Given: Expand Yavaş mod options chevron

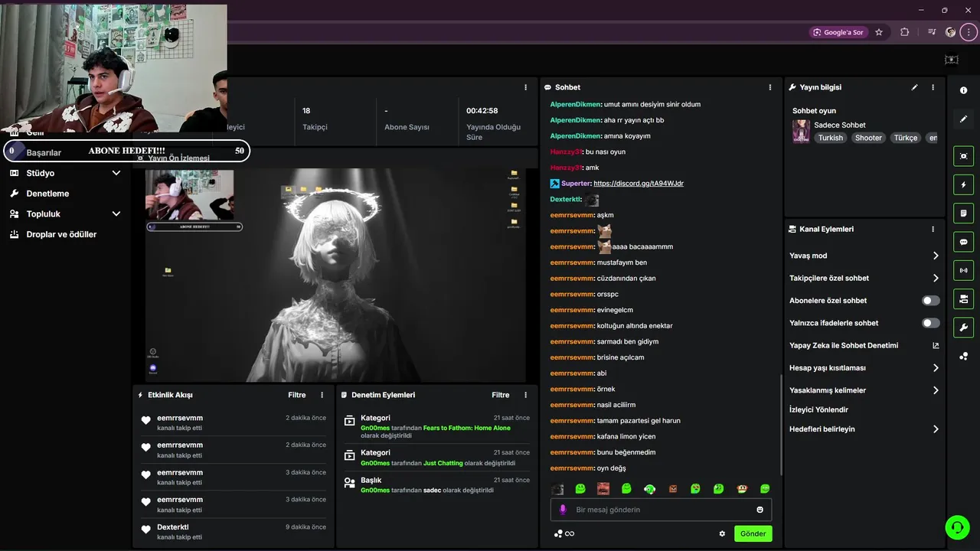Looking at the screenshot, I should pyautogui.click(x=936, y=256).
